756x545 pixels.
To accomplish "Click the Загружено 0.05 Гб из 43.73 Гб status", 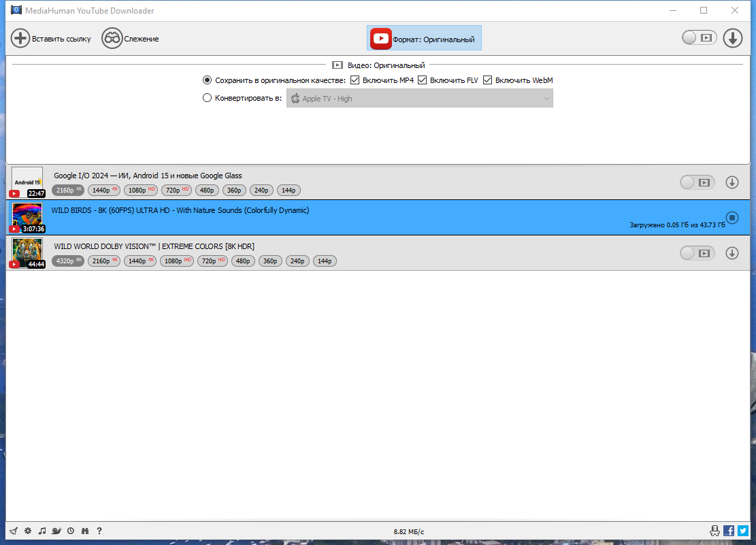I will (677, 225).
